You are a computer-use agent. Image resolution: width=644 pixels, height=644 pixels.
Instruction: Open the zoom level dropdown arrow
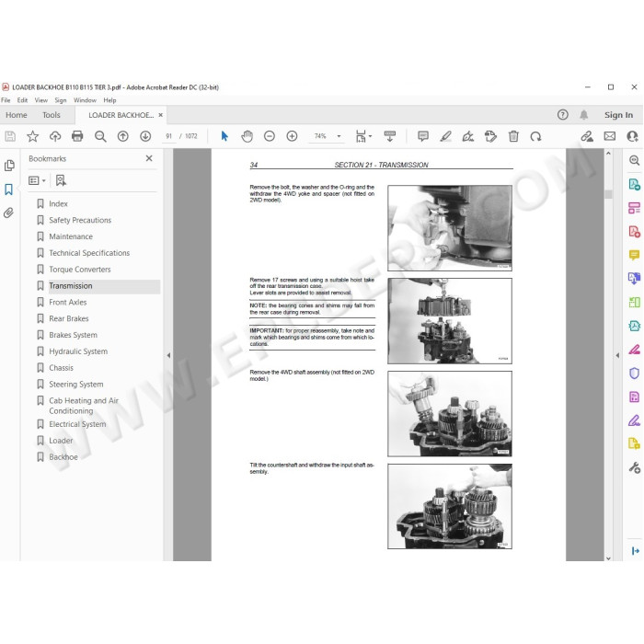click(x=339, y=136)
